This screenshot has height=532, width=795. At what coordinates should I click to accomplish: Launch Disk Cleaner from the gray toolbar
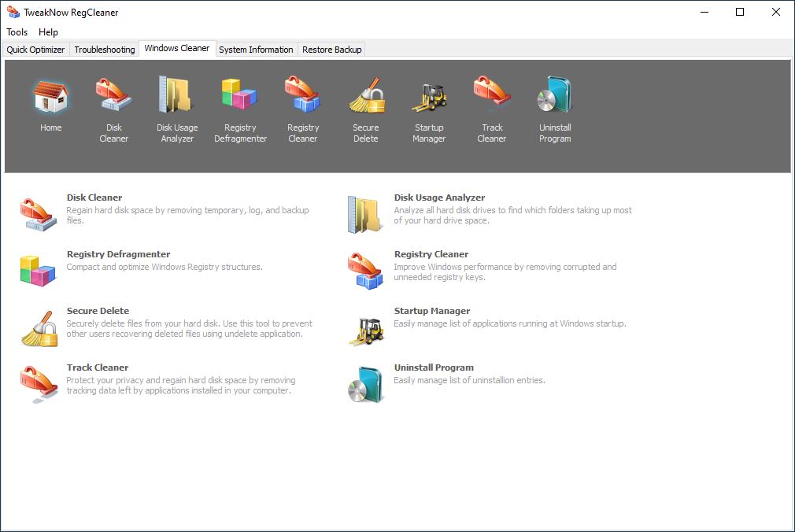coord(113,95)
